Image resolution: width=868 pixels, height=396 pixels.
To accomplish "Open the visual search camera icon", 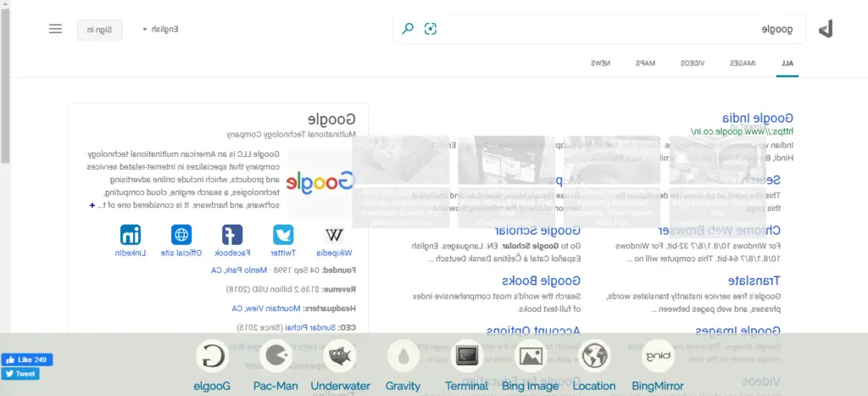I will (x=431, y=29).
